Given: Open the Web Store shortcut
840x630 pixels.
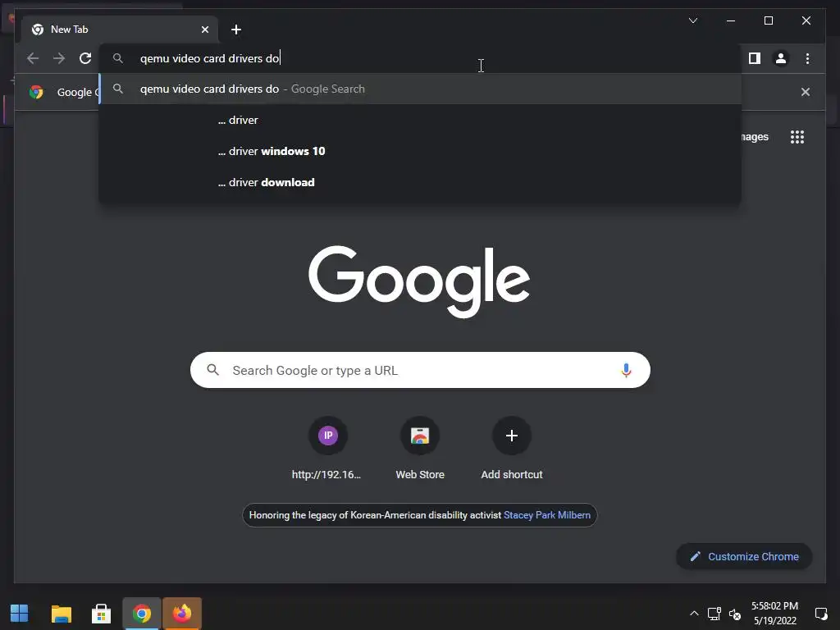Looking at the screenshot, I should [x=420, y=448].
